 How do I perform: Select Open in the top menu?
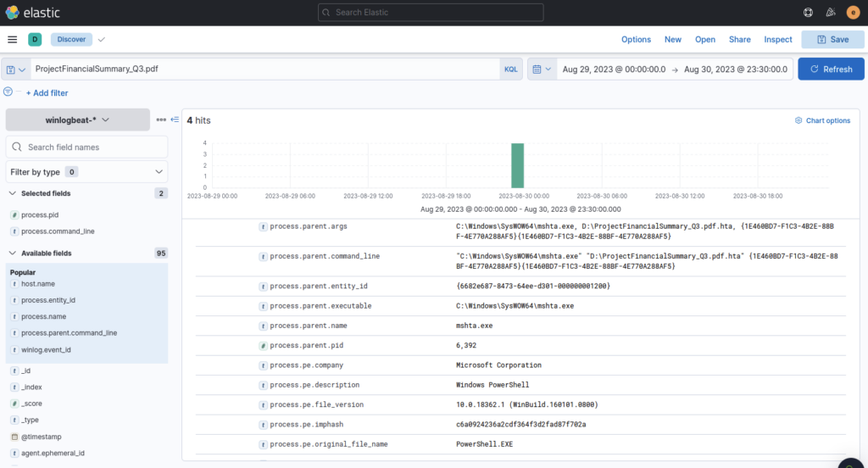click(x=704, y=39)
